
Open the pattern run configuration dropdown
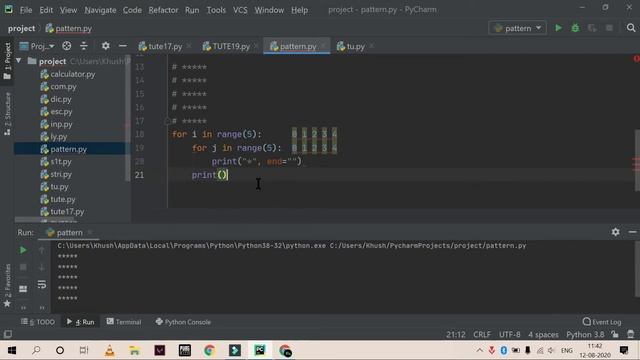[517, 28]
